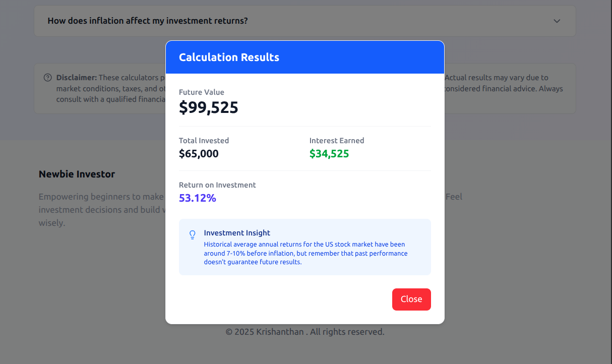This screenshot has height=364, width=612.
Task: Click the Calculation Results header title
Action: pyautogui.click(x=229, y=57)
